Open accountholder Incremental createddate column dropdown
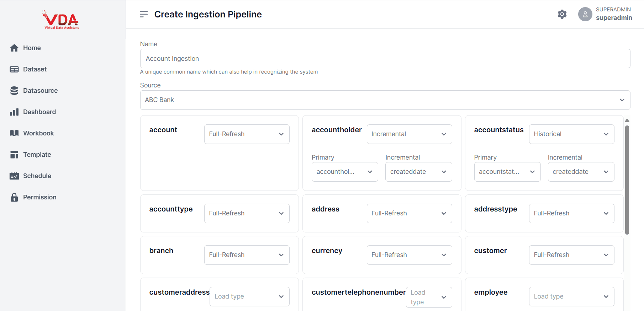 click(x=418, y=172)
